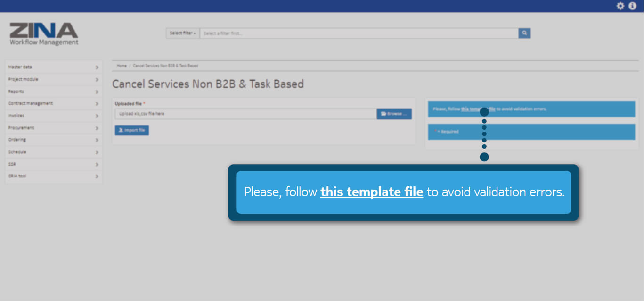Expand the Invoices chevron arrow
Image resolution: width=644 pixels, height=301 pixels.
(97, 116)
